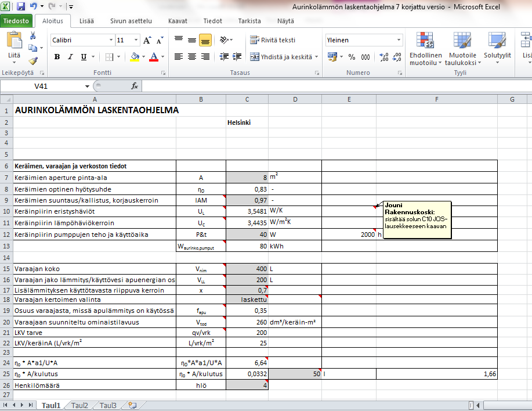Viewport: 532px width, 411px height.
Task: Click the Format Painter brush icon
Action: pos(33,61)
